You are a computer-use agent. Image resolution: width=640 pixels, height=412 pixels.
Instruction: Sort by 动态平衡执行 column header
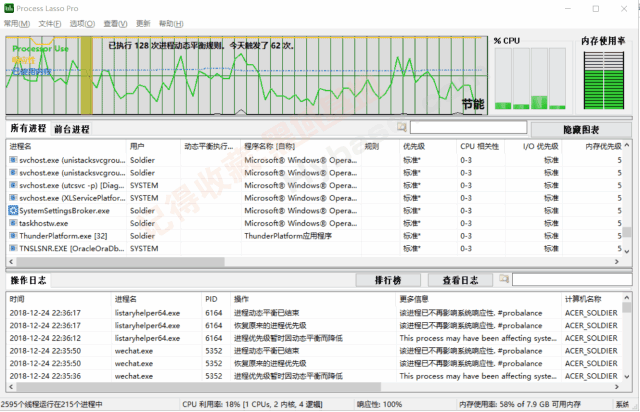point(211,146)
